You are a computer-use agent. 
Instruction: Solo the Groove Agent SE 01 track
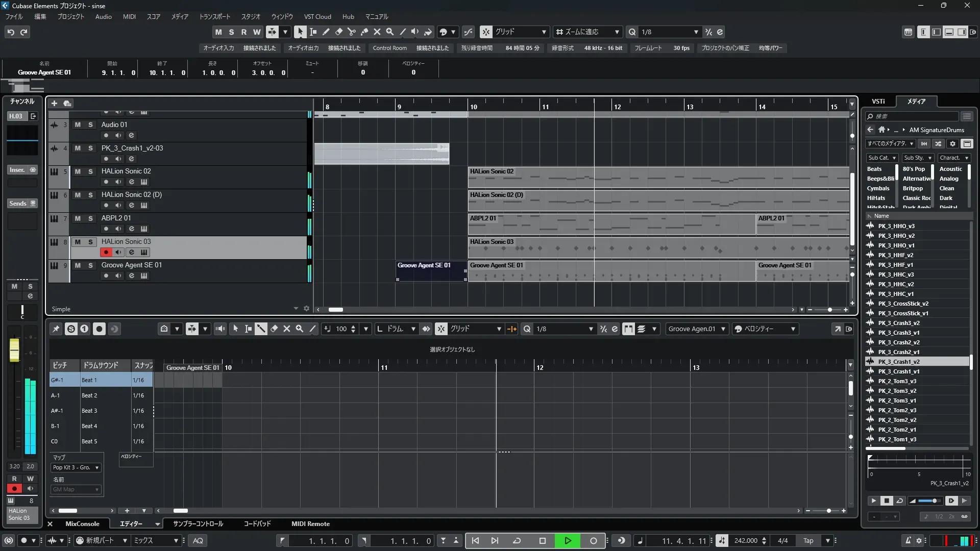pos(90,265)
